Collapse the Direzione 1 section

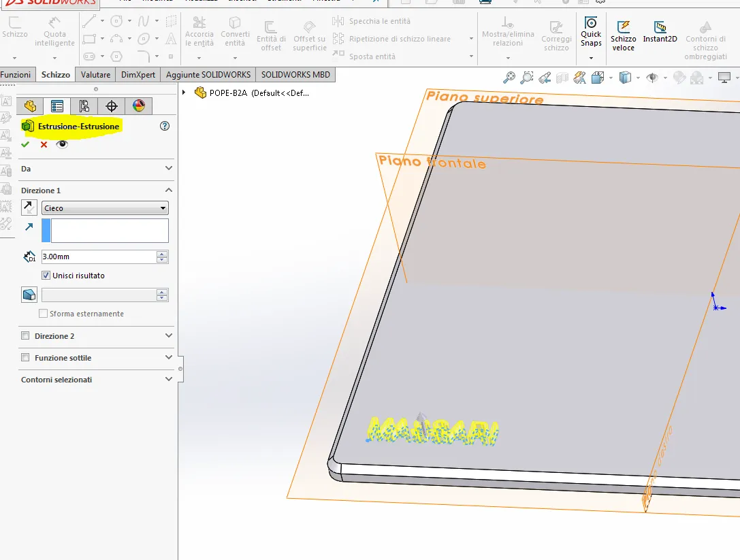pos(169,190)
